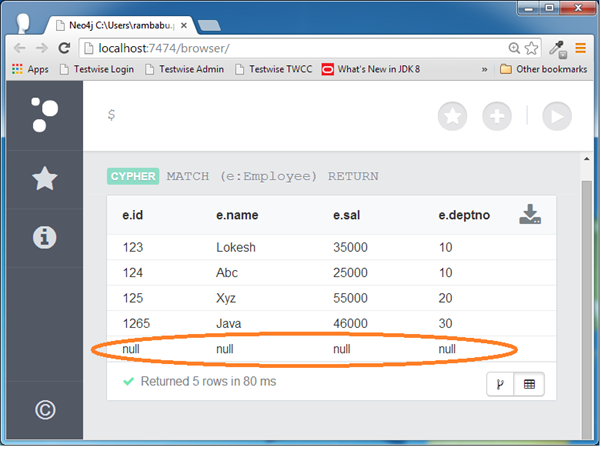Image resolution: width=601 pixels, height=451 pixels.
Task: Select the 25000 salary cell
Action: pos(350,272)
